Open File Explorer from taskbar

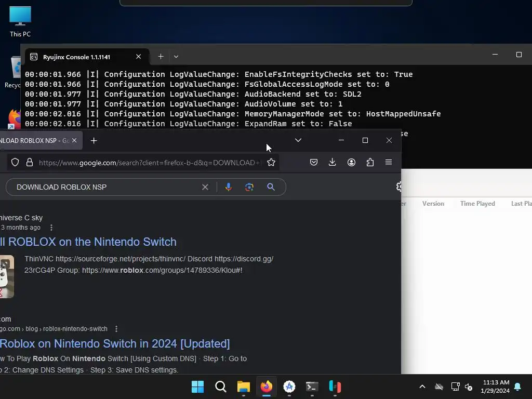[x=244, y=387]
